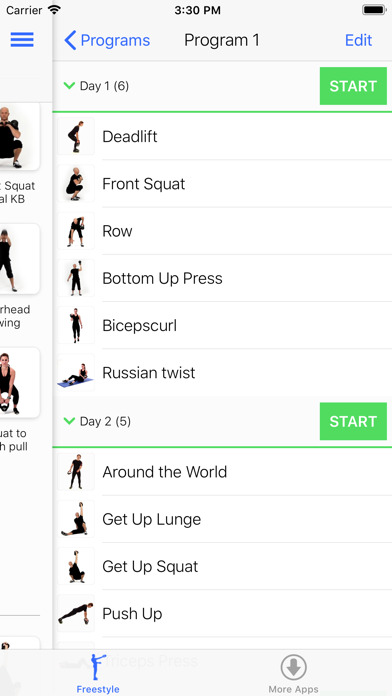Go back to Programs
The width and height of the screenshot is (392, 696).
pos(107,40)
